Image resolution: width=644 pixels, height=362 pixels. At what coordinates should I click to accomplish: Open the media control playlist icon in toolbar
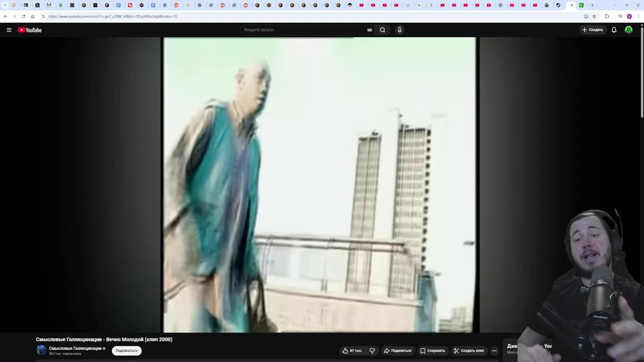coord(620,16)
